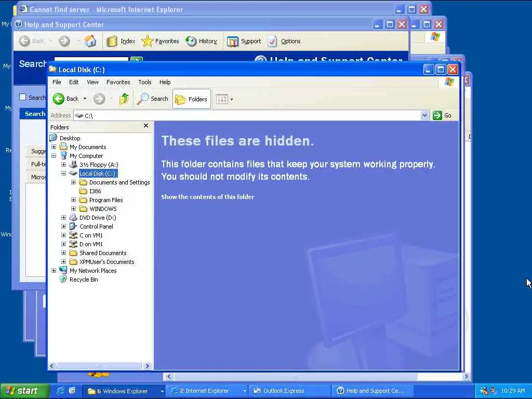Click the WINDOWS folder label in tree
The width and height of the screenshot is (532, 399).
coord(103,209)
